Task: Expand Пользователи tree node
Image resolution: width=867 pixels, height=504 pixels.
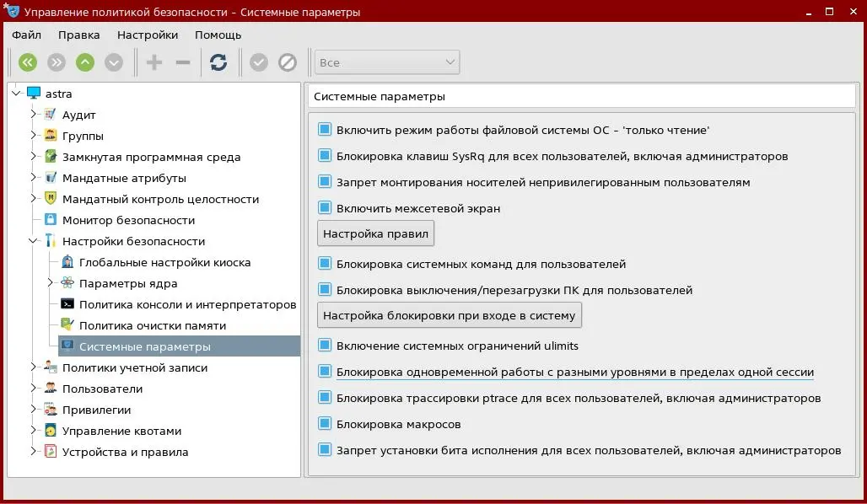Action: 33,388
